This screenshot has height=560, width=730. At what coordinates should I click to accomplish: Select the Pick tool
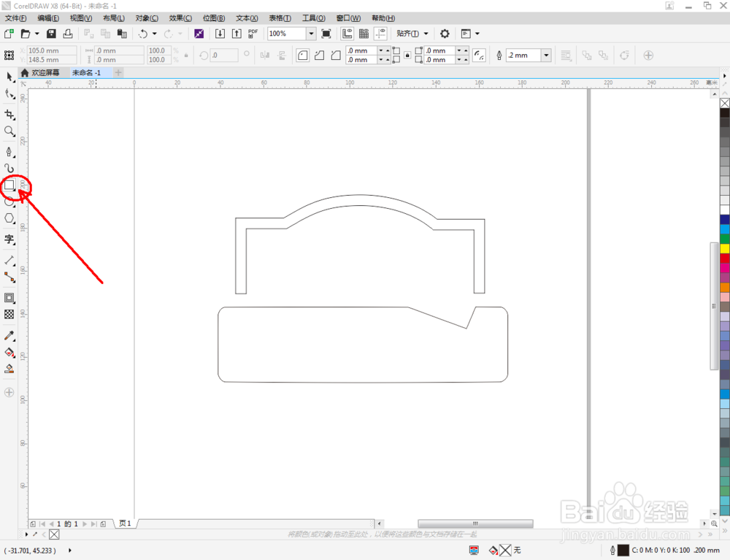click(x=9, y=77)
